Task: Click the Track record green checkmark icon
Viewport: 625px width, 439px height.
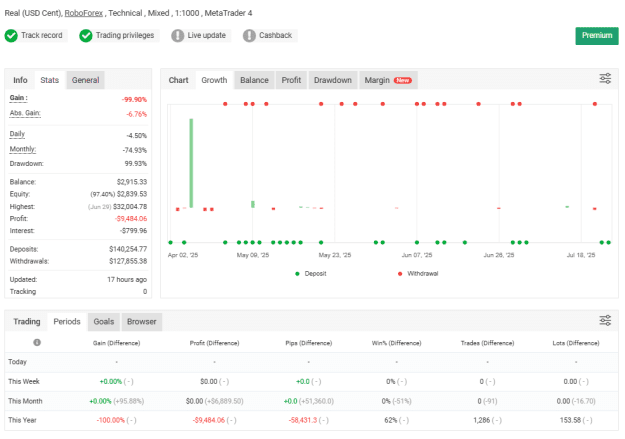Action: pyautogui.click(x=11, y=35)
